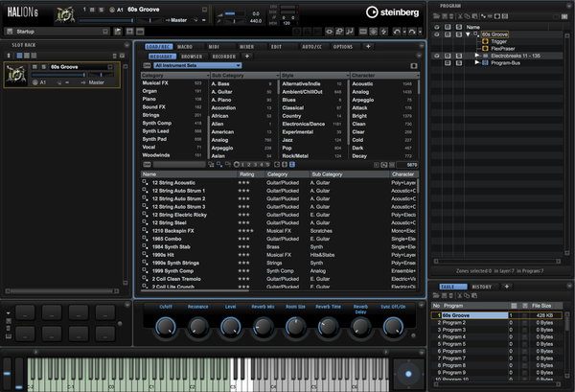The image size is (575, 392).
Task: Collapse the 60s Groove tree node
Action: (x=468, y=35)
